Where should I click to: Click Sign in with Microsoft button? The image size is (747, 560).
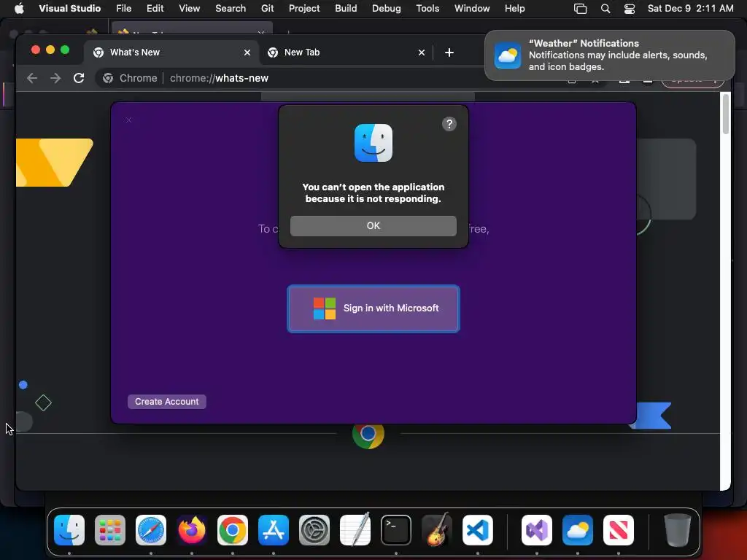pyautogui.click(x=373, y=308)
